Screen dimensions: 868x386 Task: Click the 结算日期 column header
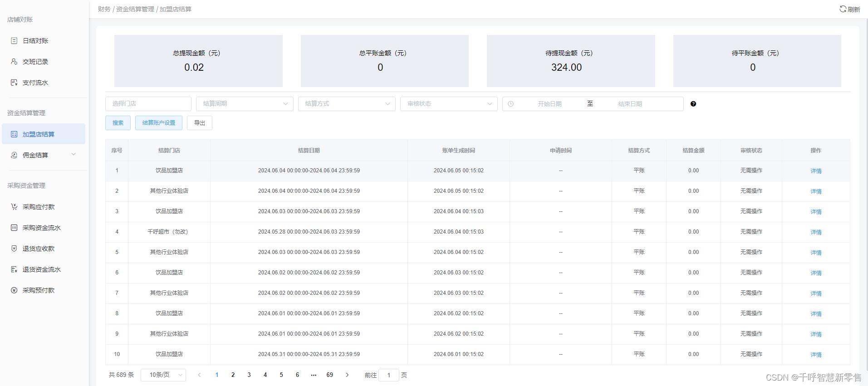pyautogui.click(x=309, y=151)
